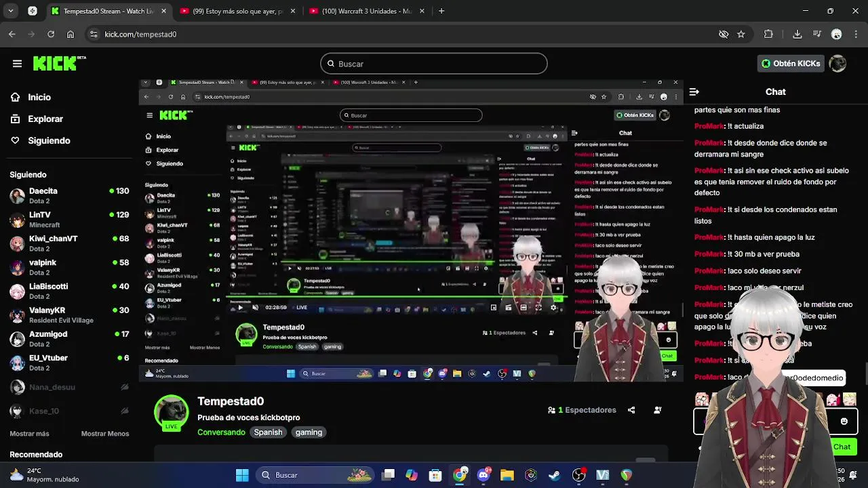
Task: Expand the list with Mostrar más
Action: point(29,434)
